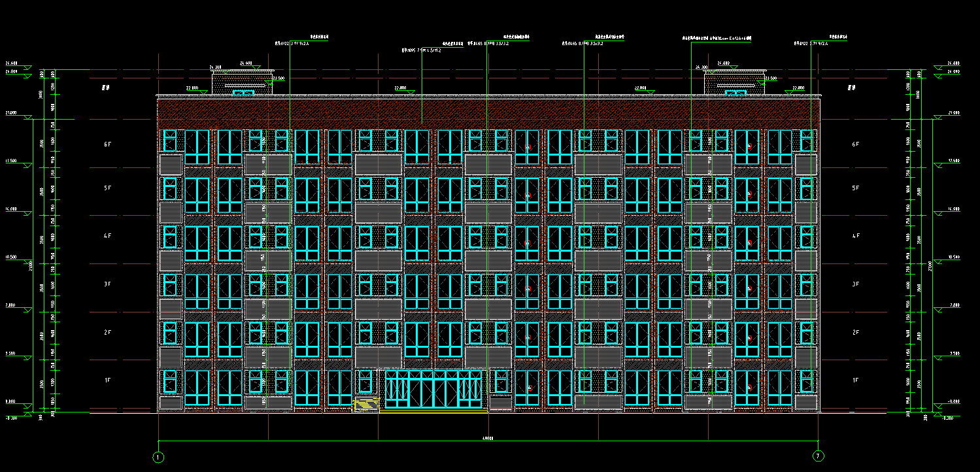Screen dimensions: 980x472
Task: Select the top-right 24.600 elevation marker
Action: click(x=953, y=63)
